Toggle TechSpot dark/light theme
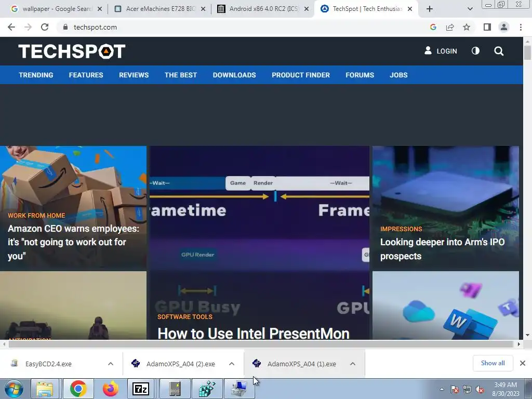 475,51
